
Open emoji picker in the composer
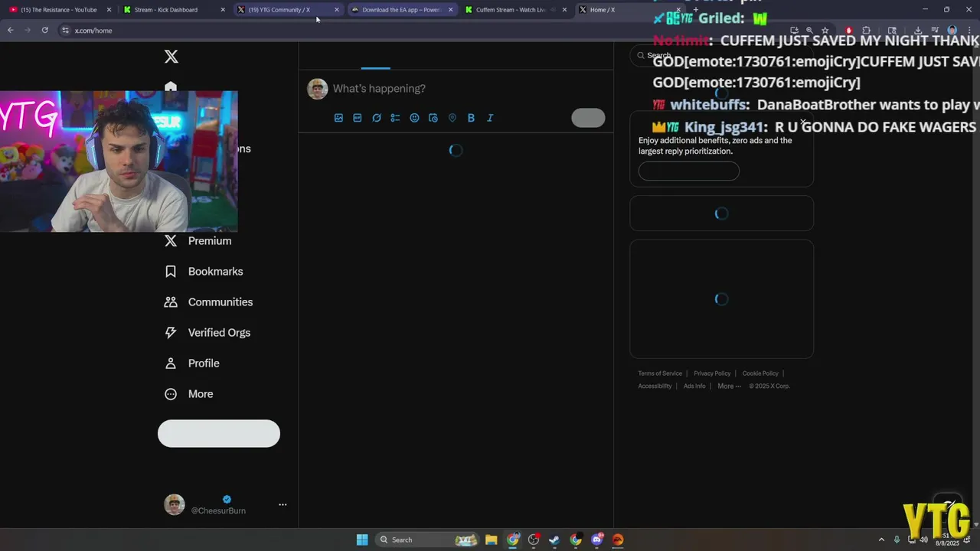point(414,118)
